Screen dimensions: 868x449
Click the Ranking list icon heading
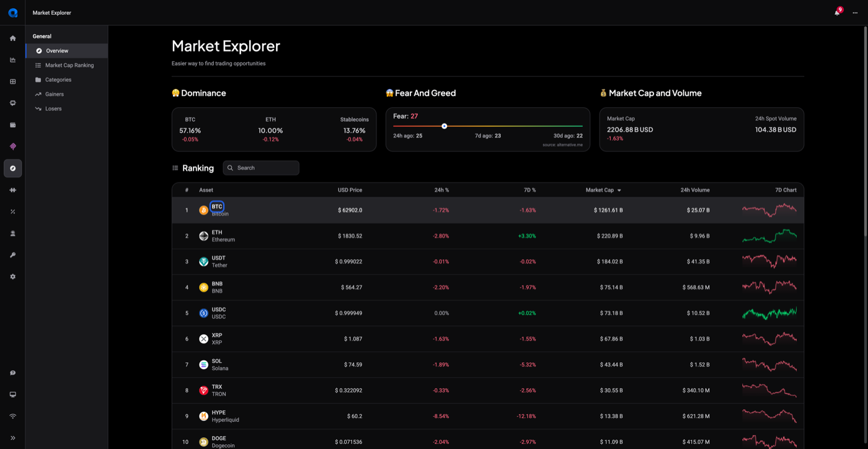[175, 168]
